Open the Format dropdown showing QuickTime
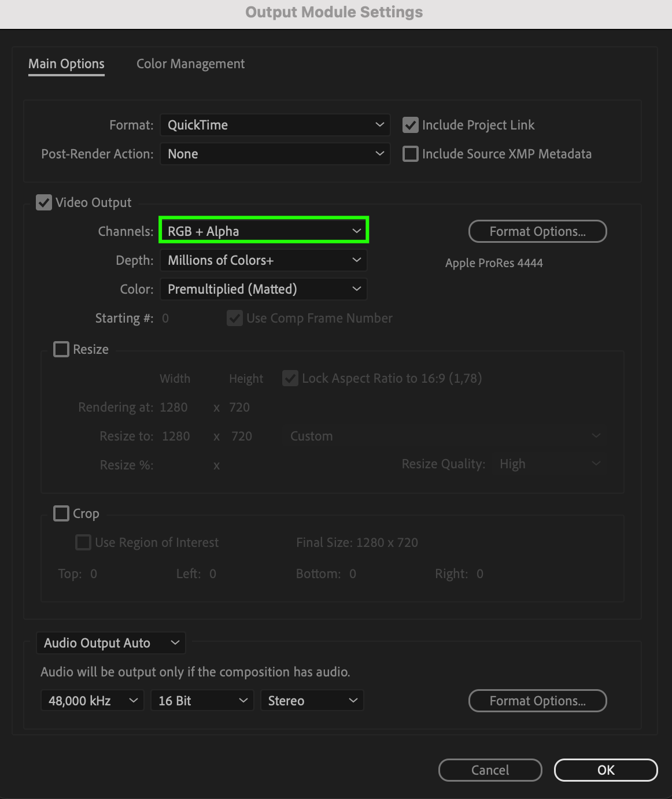 tap(275, 125)
